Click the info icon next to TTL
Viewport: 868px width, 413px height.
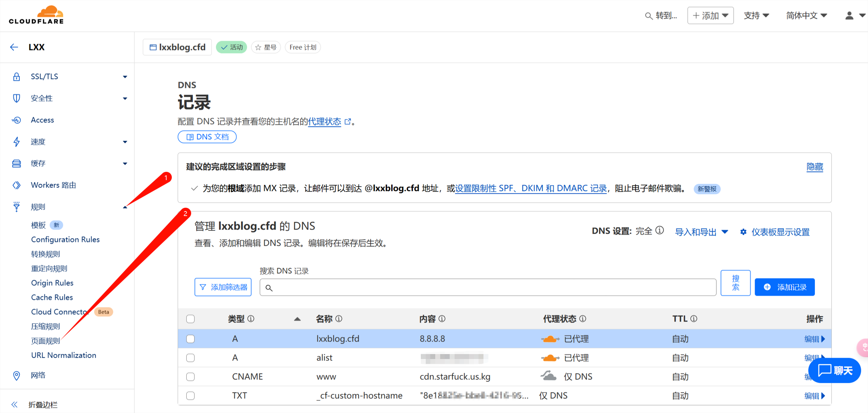(694, 319)
